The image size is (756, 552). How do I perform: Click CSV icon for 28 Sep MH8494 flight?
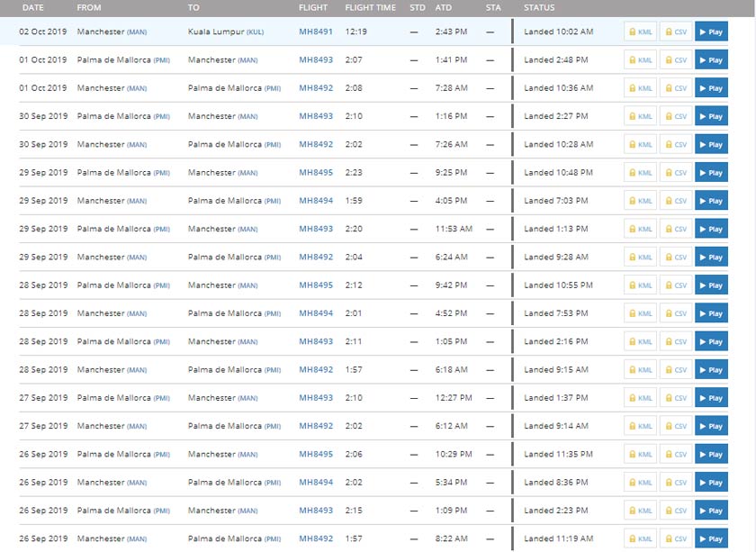coord(676,312)
